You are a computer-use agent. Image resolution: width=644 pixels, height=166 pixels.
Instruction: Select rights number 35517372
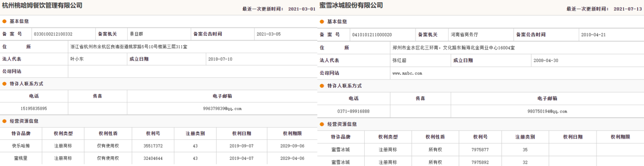[x=153, y=146]
